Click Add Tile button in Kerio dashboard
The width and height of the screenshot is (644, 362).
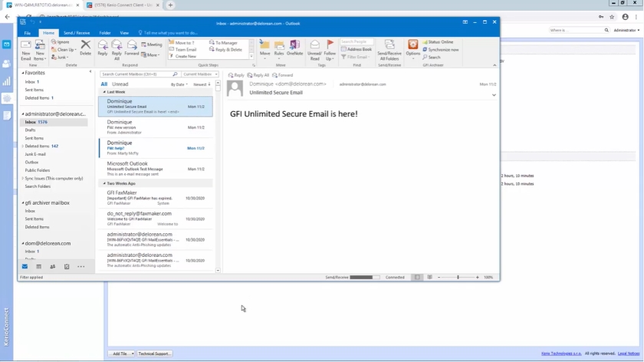(x=122, y=354)
